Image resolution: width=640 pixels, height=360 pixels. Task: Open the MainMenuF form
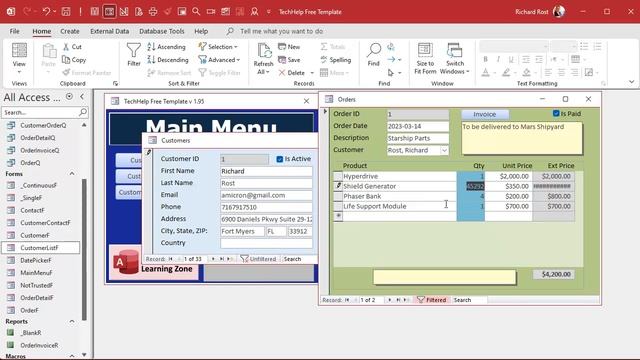tap(36, 273)
